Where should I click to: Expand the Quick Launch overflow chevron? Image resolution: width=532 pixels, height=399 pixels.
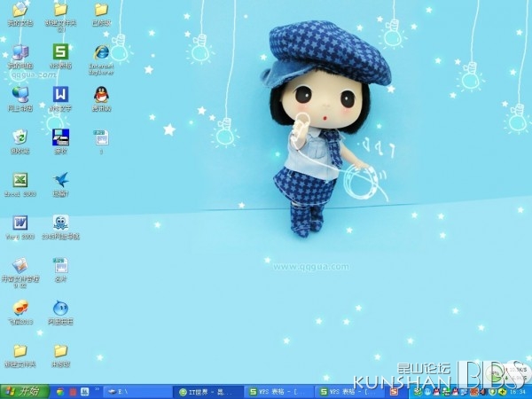[x=97, y=389]
